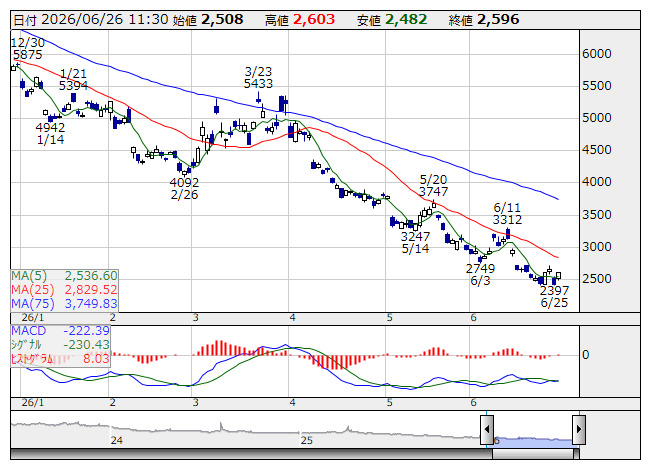This screenshot has height=470, width=653.
Task: Click the MA(25) legend value 2,829.52
Action: click(x=91, y=290)
